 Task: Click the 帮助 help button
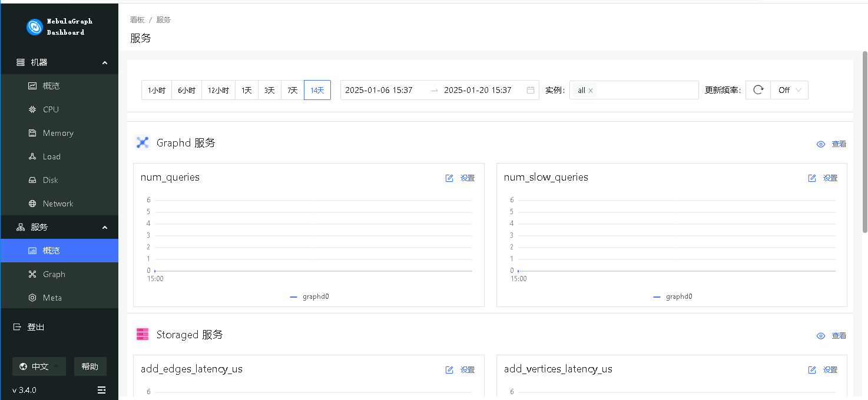click(90, 366)
